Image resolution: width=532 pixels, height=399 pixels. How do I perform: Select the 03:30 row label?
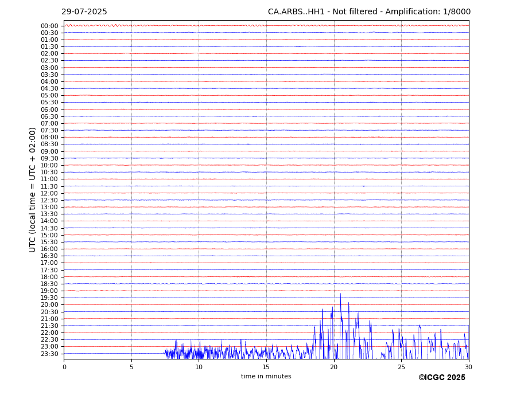point(49,75)
